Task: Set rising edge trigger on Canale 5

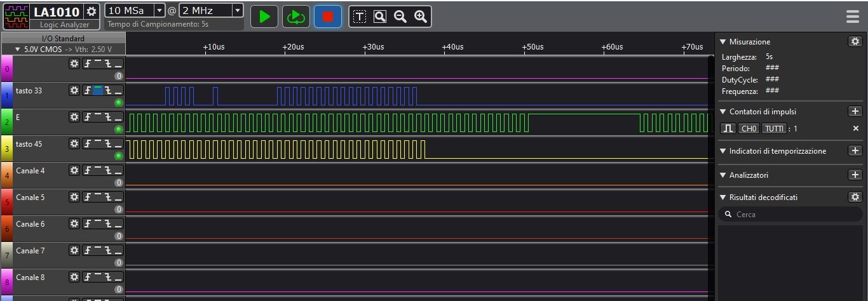Action: click(x=88, y=197)
